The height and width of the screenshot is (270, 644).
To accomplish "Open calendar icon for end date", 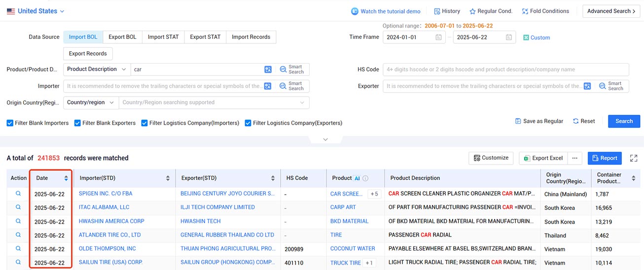I will click(x=509, y=37).
